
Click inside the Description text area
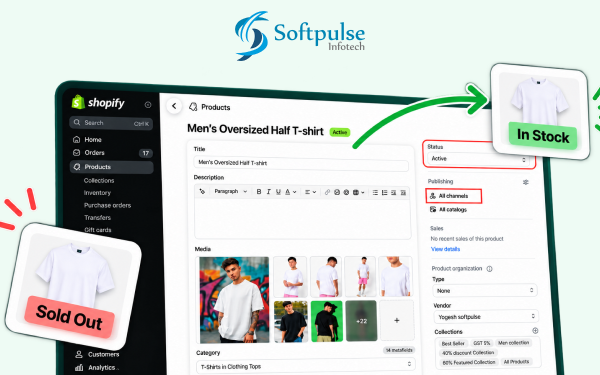click(303, 218)
